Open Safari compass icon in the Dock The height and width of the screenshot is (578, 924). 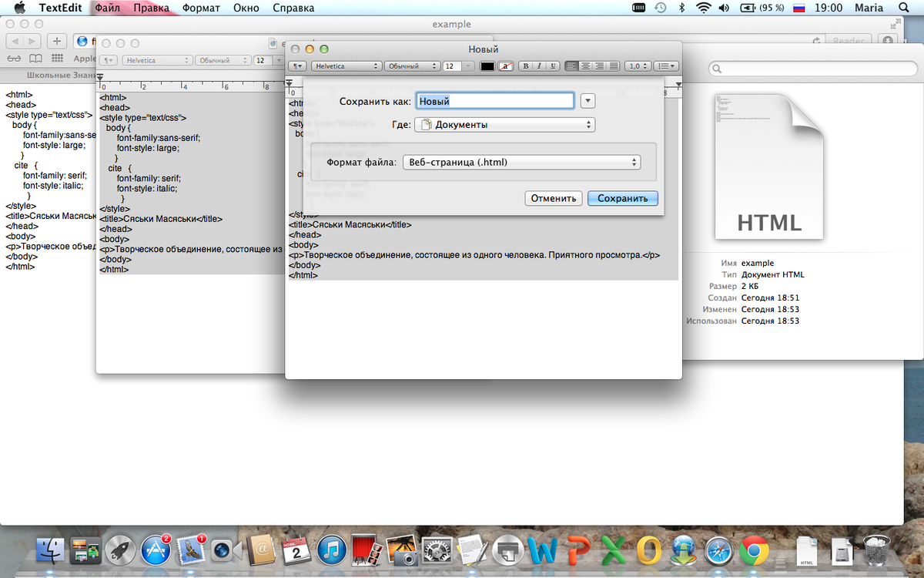click(x=720, y=550)
